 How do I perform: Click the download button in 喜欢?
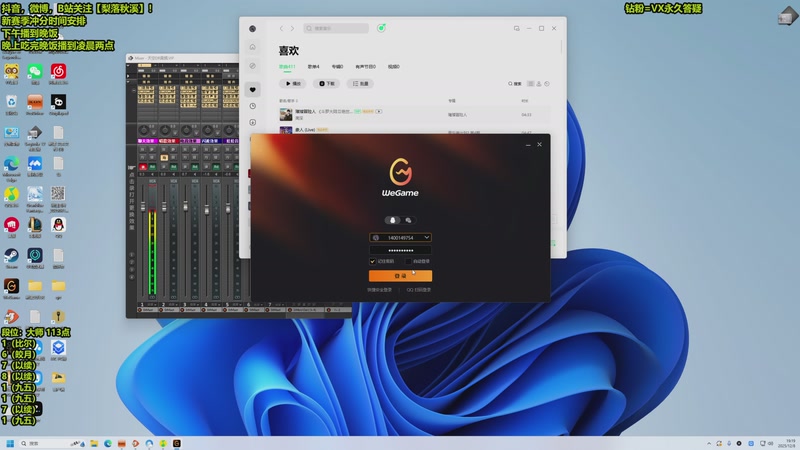327,84
